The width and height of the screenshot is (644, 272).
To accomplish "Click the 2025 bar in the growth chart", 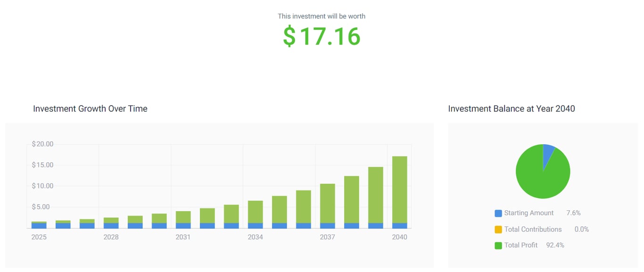I will [39, 224].
